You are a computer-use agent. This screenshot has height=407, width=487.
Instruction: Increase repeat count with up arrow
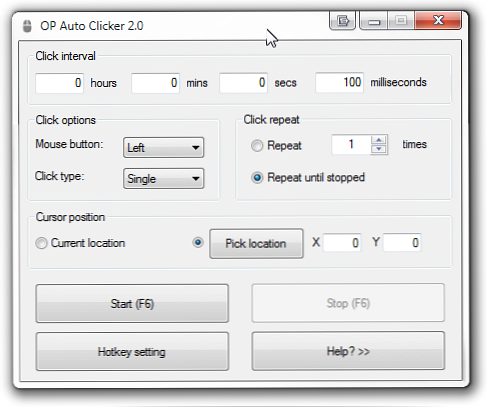point(379,140)
